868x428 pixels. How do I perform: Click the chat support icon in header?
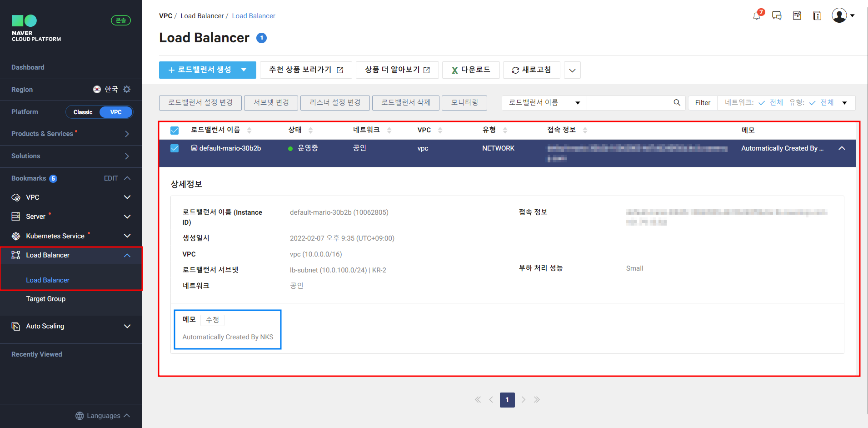pos(777,16)
